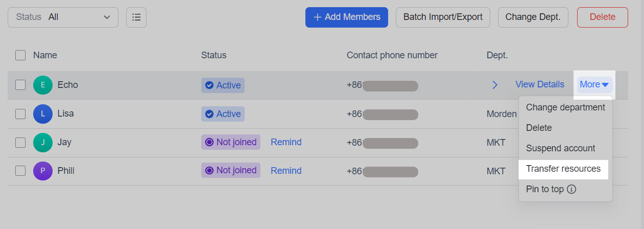
Task: Select the checkbox next to Lisa
Action: (x=20, y=113)
